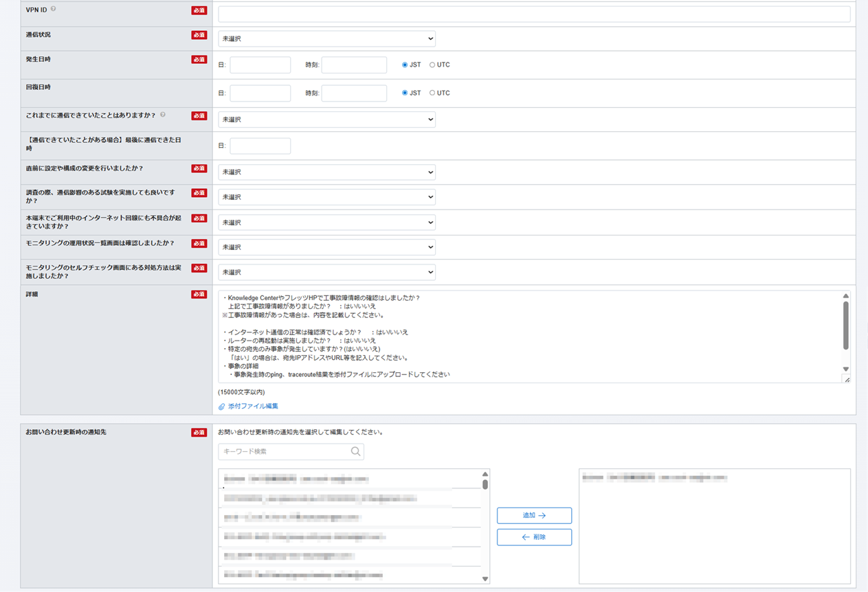The height and width of the screenshot is (592, 868).
Task: Expand モニタリングの運用状況一覧画面 dropdown
Action: click(326, 247)
